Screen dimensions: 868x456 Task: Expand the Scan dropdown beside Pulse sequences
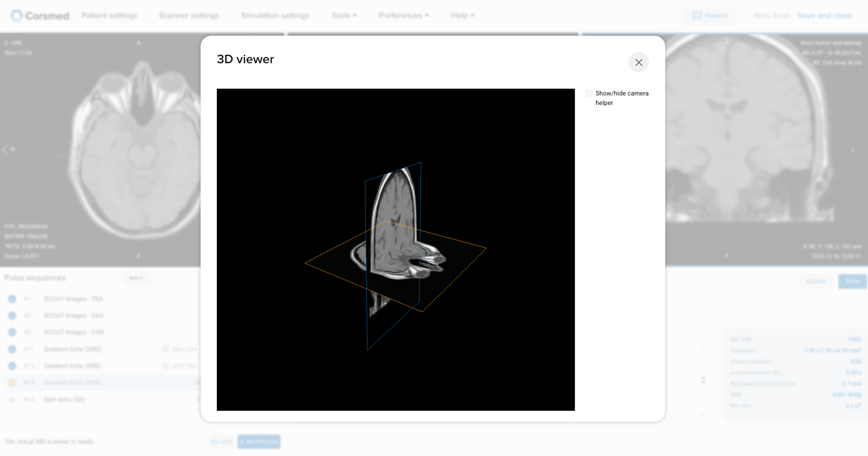pos(137,278)
